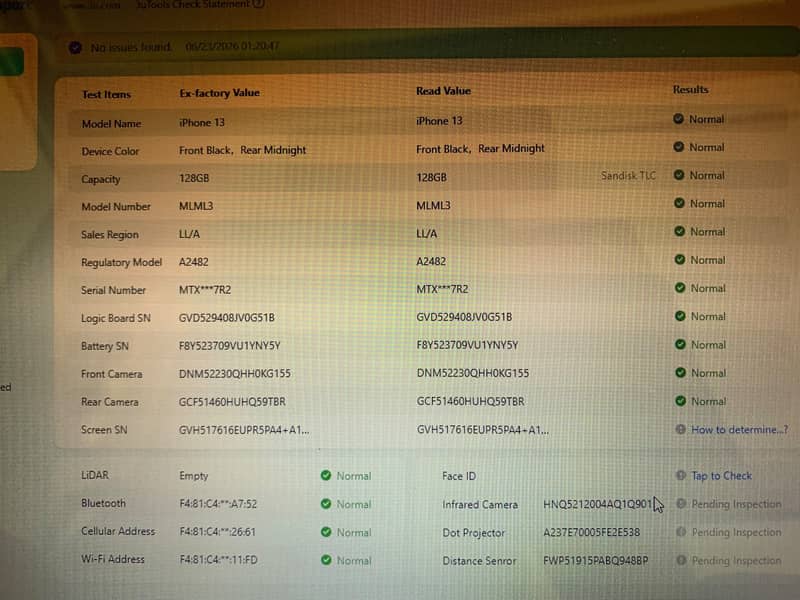
Task: Click the Screen SN question mark icon
Action: coord(681,429)
